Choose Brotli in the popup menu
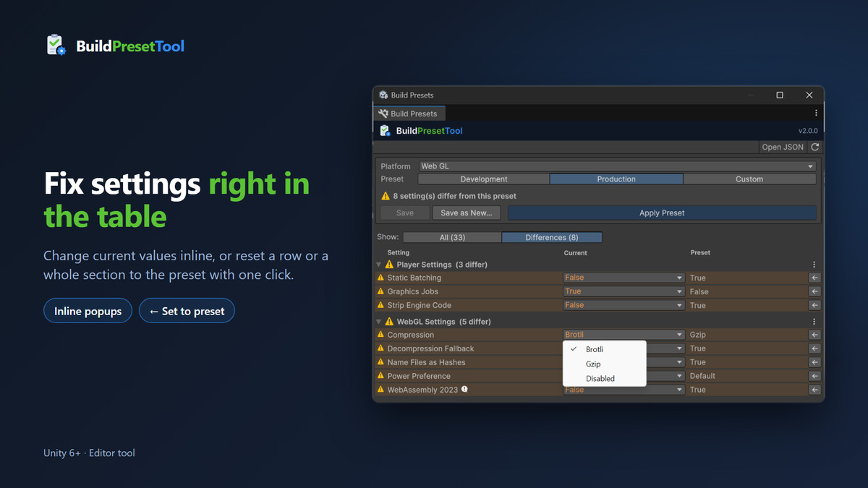The image size is (868, 488). [604, 349]
